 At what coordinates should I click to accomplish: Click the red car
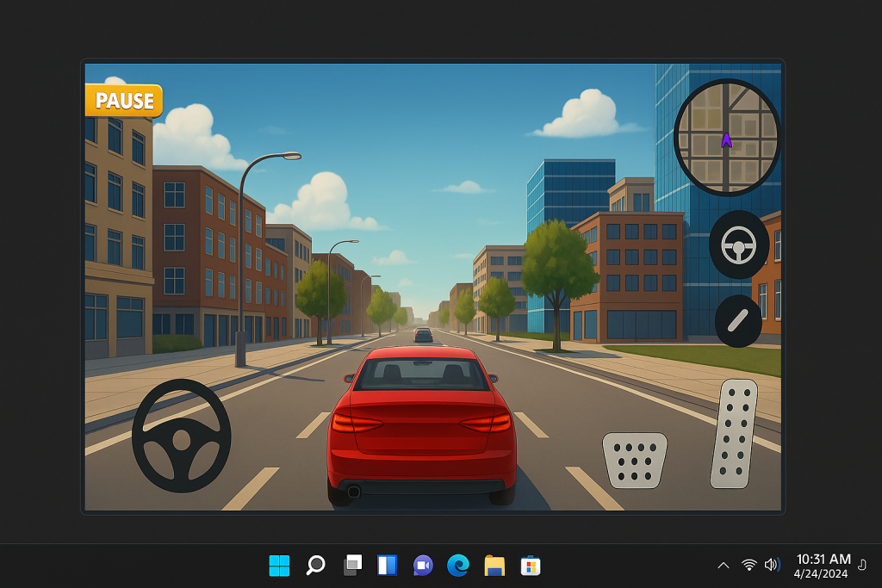coord(421,422)
